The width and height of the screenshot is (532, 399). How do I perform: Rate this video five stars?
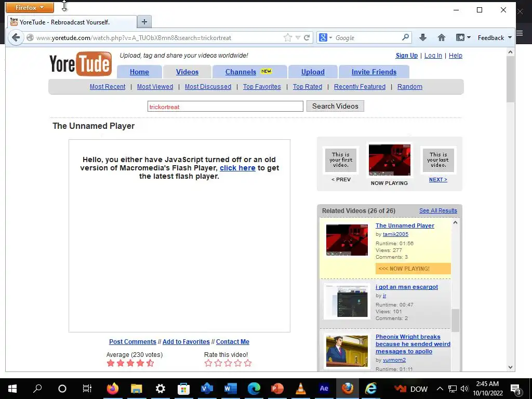[248, 363]
